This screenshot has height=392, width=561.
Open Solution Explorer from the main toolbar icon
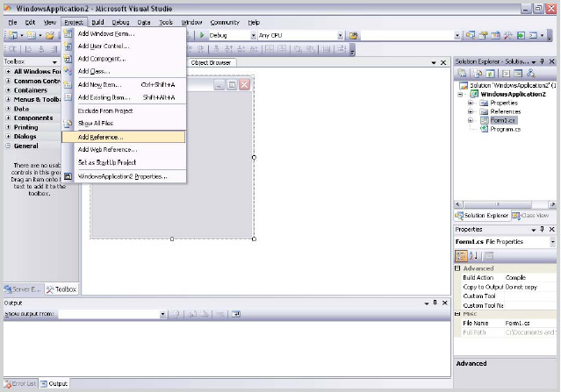[471, 35]
